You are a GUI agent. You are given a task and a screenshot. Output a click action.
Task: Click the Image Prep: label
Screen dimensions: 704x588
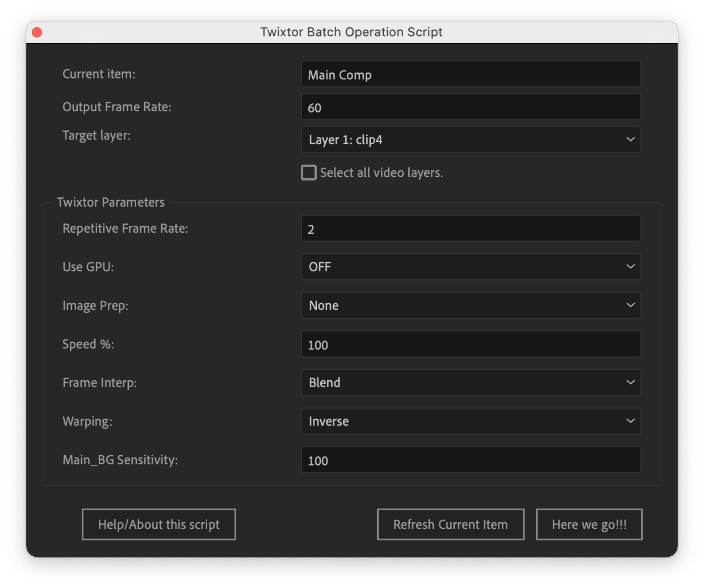click(95, 306)
